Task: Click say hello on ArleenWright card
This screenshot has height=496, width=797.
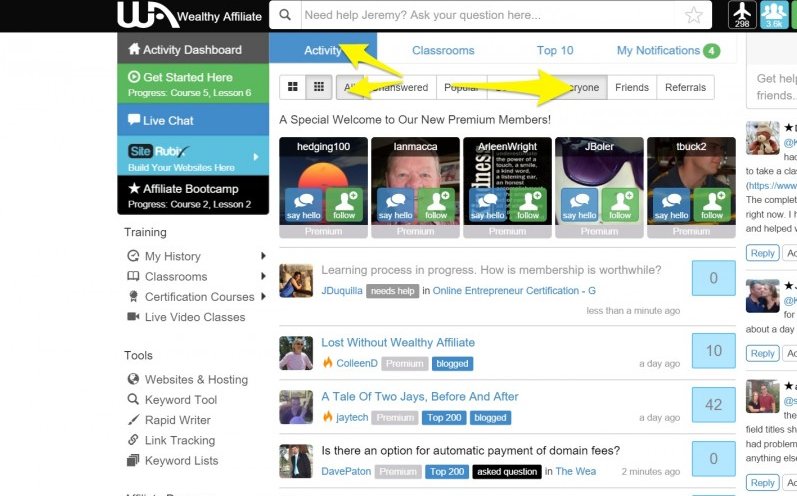Action: point(487,205)
